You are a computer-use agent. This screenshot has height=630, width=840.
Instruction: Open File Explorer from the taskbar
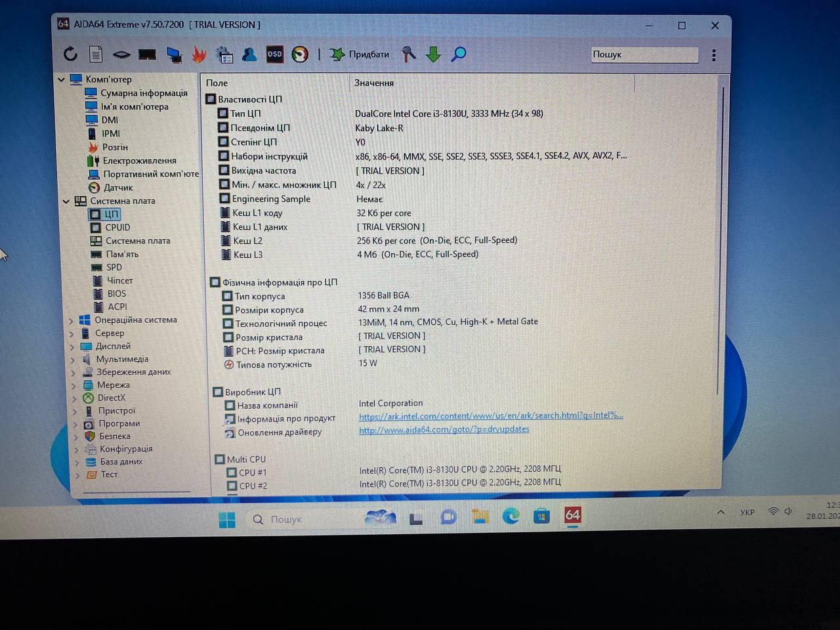[480, 517]
